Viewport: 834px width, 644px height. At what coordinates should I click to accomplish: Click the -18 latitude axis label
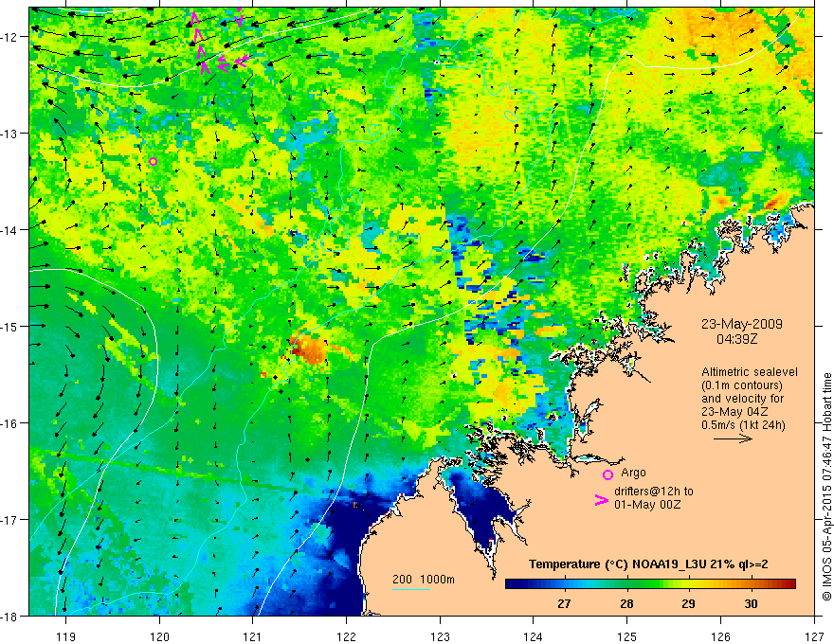point(10,617)
